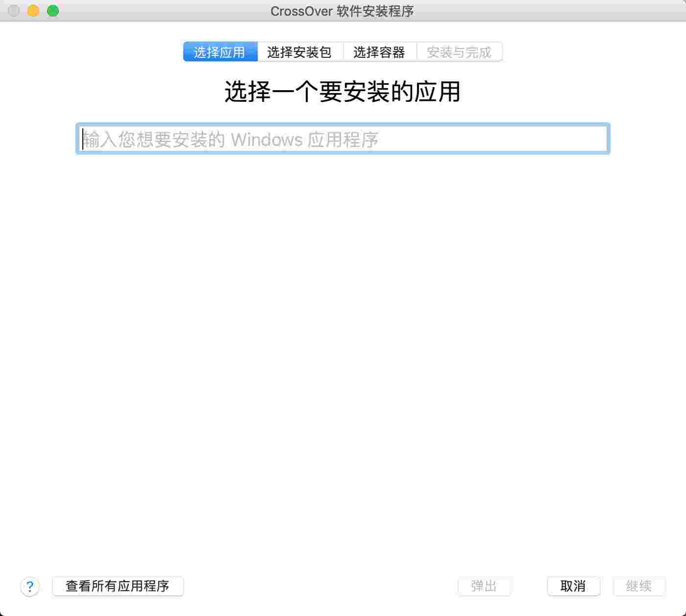
Task: Focus the Windows application search field
Action: pos(343,139)
